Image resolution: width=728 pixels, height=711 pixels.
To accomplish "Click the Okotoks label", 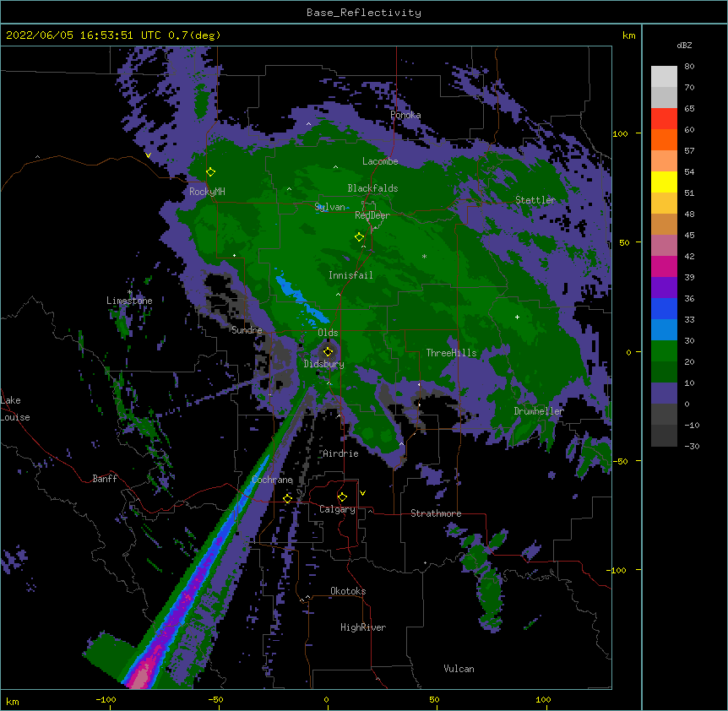I will pos(348,591).
